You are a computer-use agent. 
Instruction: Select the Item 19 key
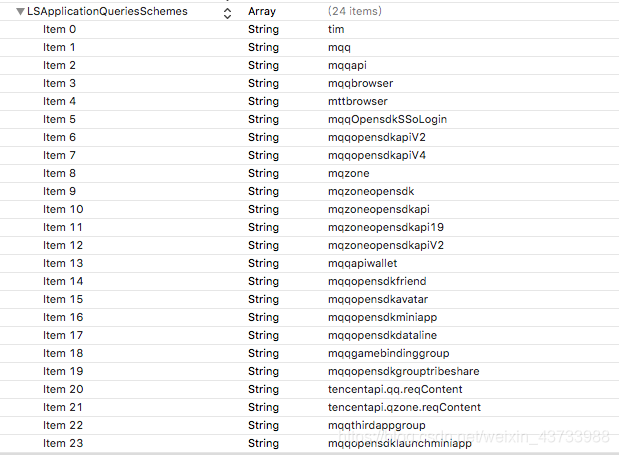pyautogui.click(x=63, y=372)
